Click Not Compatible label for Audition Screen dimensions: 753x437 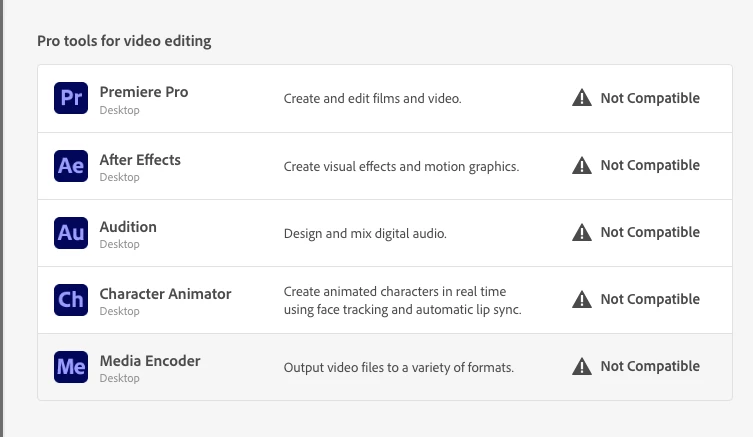pos(650,232)
